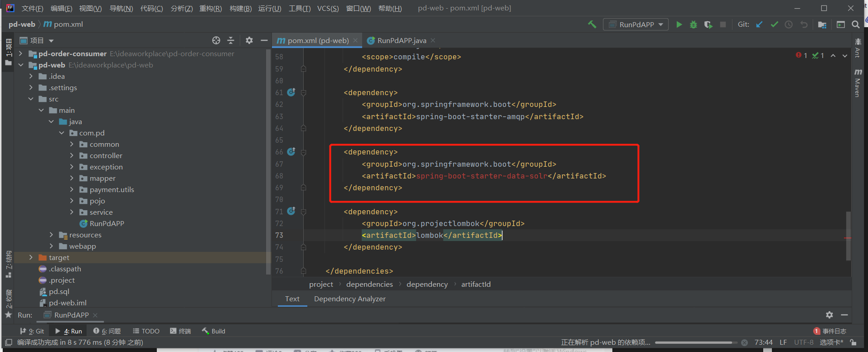Open the Maven side tool window

click(x=858, y=83)
